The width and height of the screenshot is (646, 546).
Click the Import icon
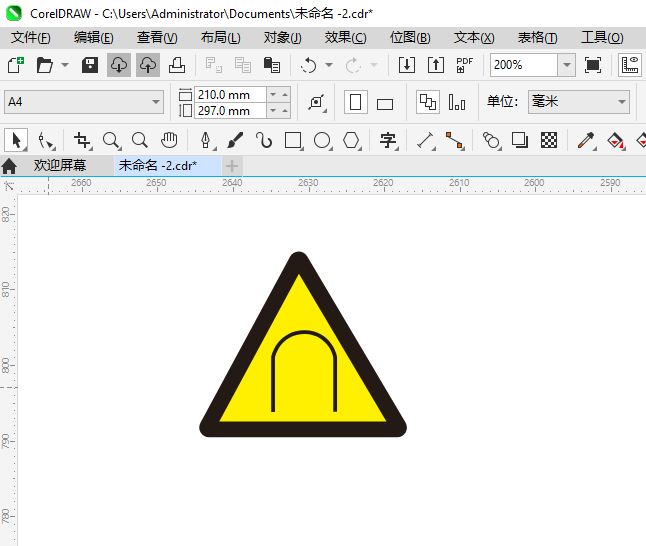(x=407, y=65)
